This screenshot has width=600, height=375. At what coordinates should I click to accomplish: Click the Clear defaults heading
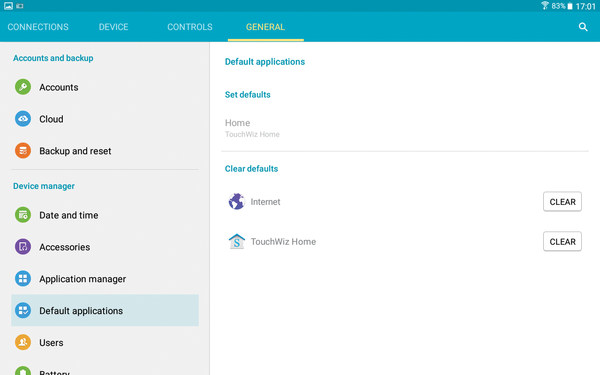click(251, 168)
